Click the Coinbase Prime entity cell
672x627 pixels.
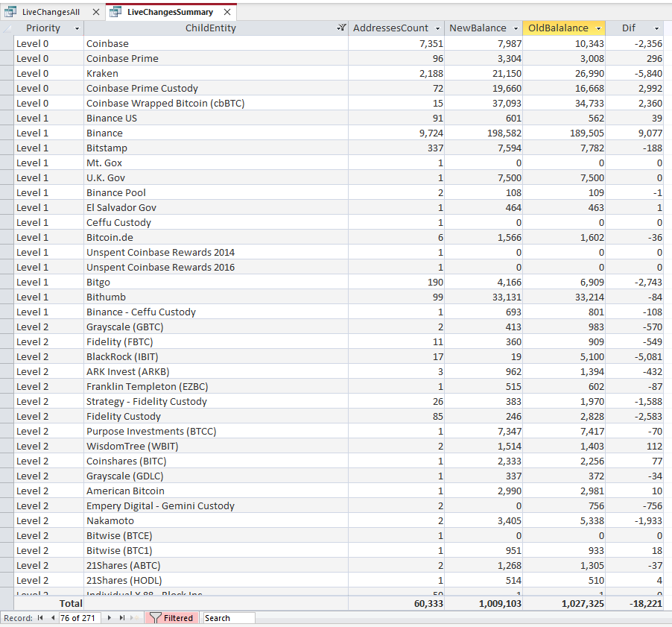tap(216, 58)
